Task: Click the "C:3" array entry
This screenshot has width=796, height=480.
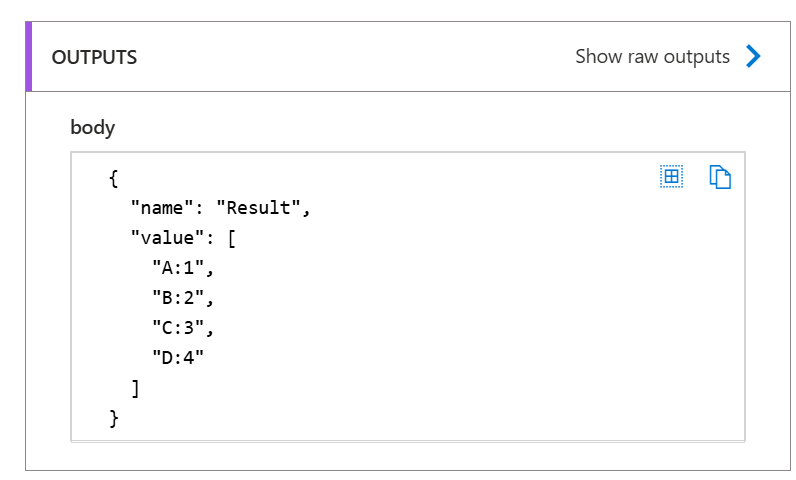Action: 183,328
